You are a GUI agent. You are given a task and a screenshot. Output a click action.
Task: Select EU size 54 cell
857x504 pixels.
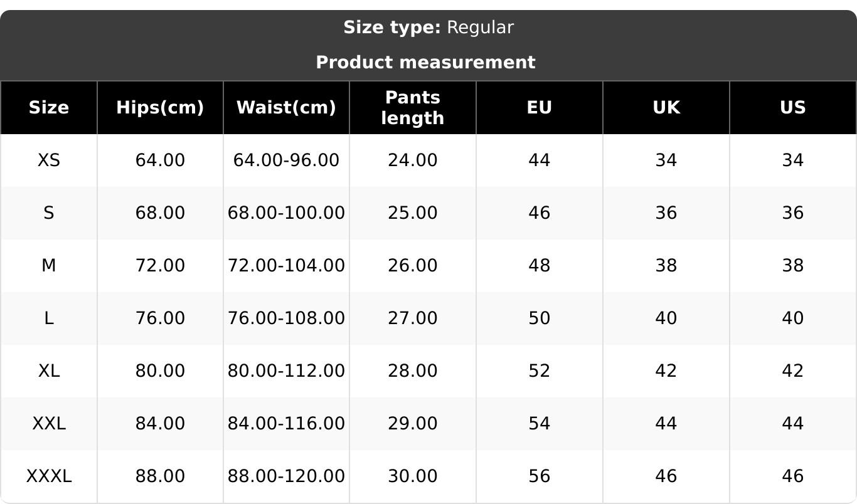(540, 424)
